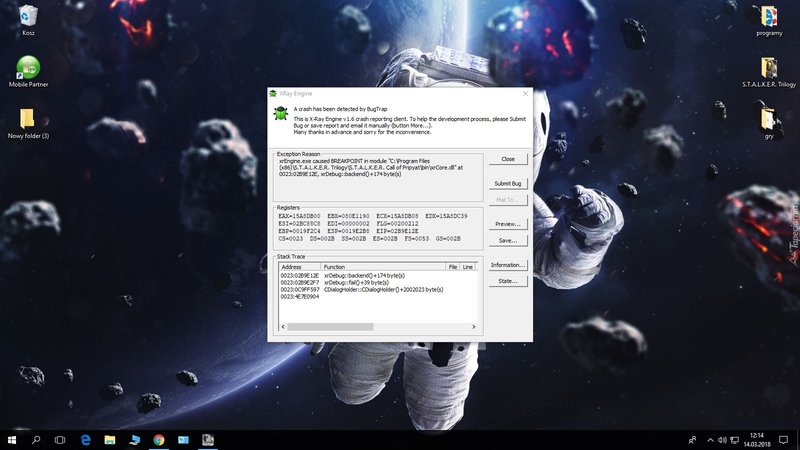800x450 pixels.
Task: Sort stack trace by Function column
Action: coord(383,267)
